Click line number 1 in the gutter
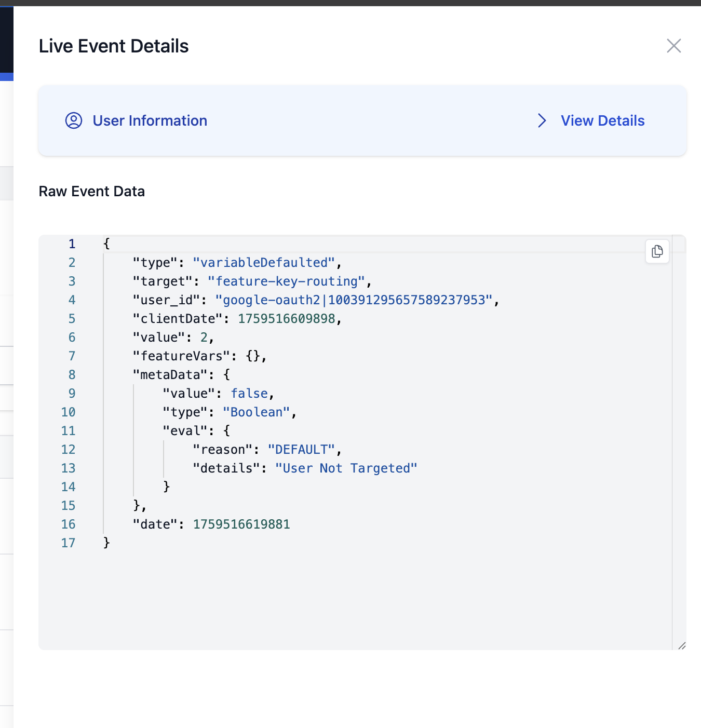Image resolution: width=701 pixels, height=728 pixels. point(72,244)
